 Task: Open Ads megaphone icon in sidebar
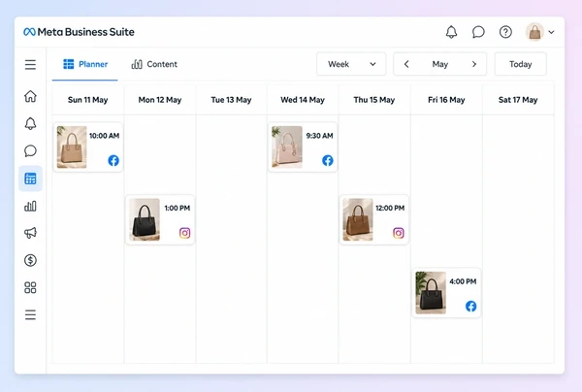tap(30, 233)
